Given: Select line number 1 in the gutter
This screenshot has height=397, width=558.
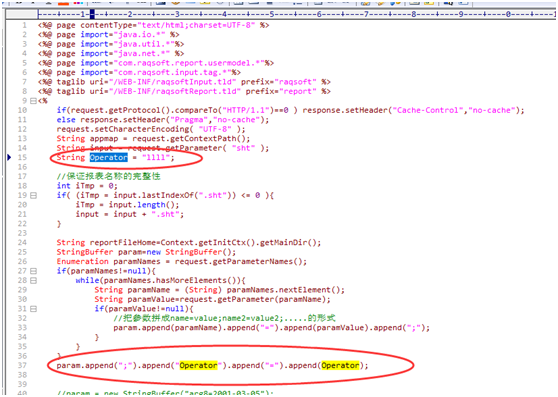Looking at the screenshot, I should click(x=24, y=25).
